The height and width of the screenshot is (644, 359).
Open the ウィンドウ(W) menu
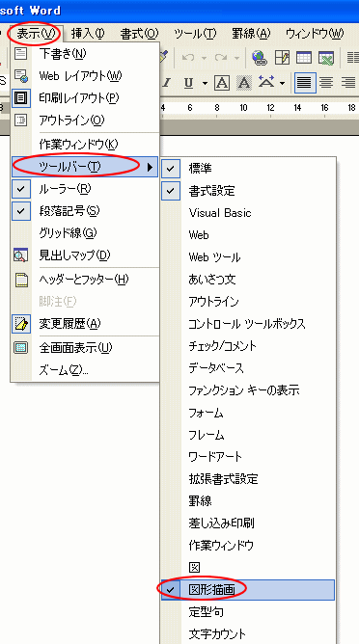[315, 34]
